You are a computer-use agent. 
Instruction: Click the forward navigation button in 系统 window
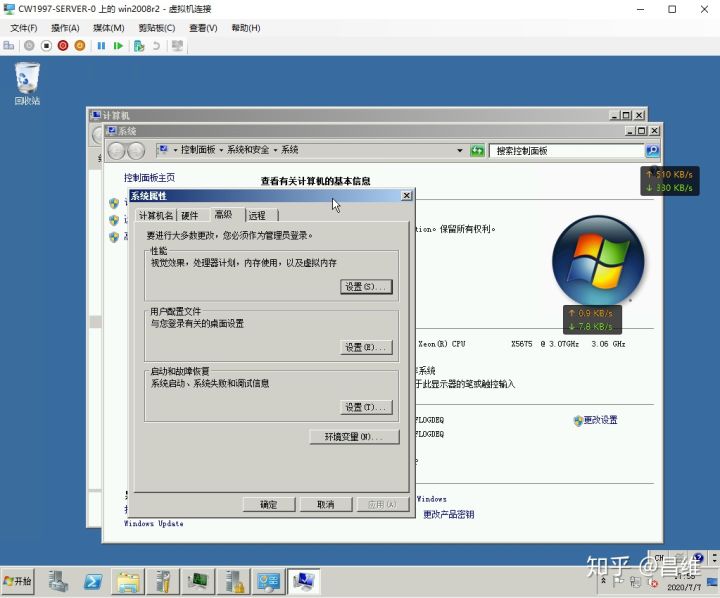(x=136, y=151)
